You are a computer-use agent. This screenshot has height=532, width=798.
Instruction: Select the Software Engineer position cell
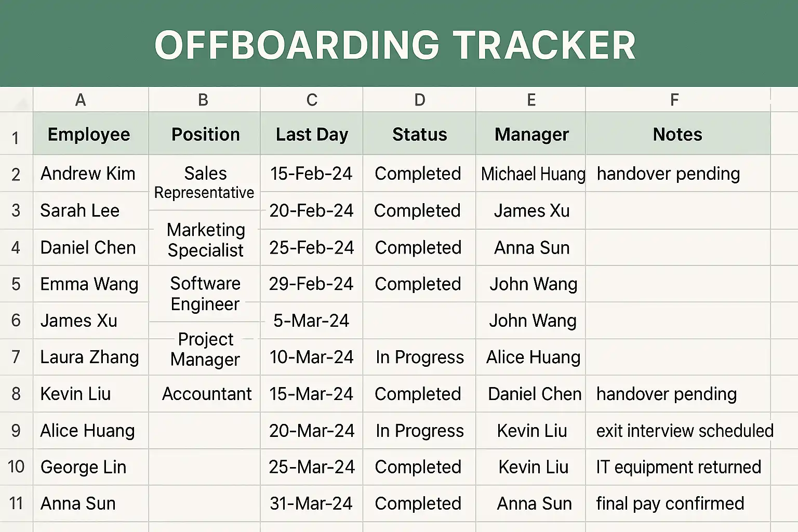tap(205, 294)
